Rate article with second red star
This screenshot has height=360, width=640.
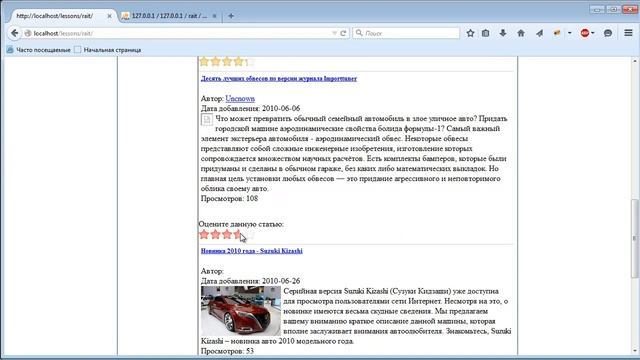pyautogui.click(x=216, y=234)
